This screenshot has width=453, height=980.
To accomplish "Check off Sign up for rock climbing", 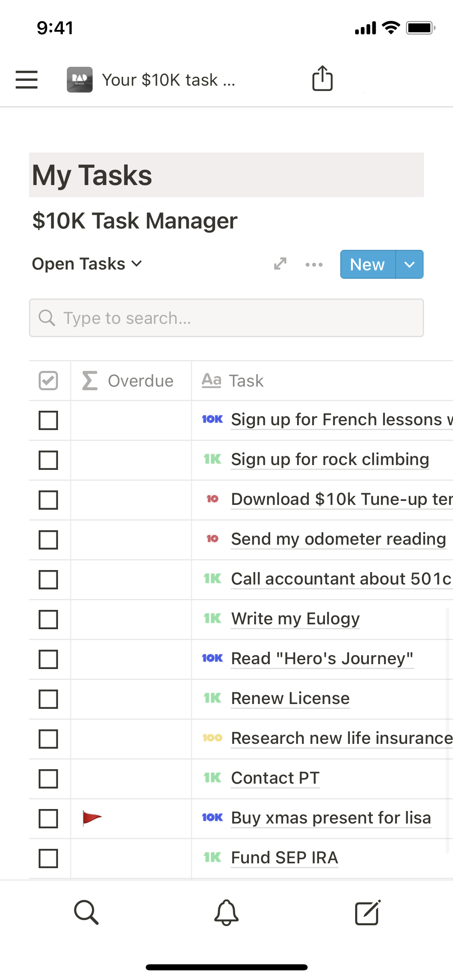I will point(48,460).
